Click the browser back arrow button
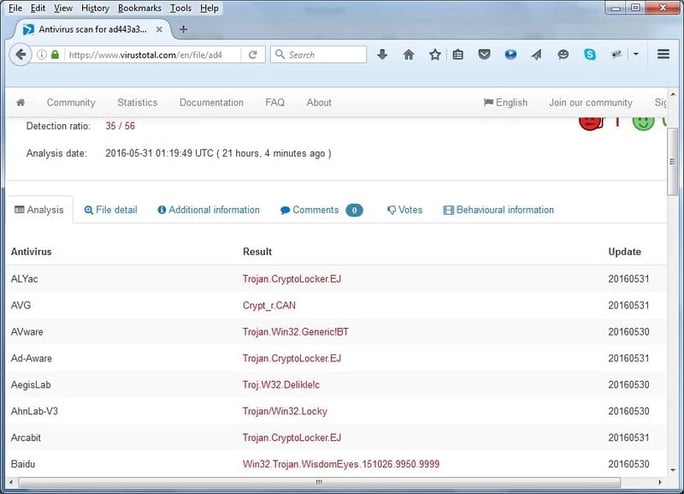 click(20, 55)
